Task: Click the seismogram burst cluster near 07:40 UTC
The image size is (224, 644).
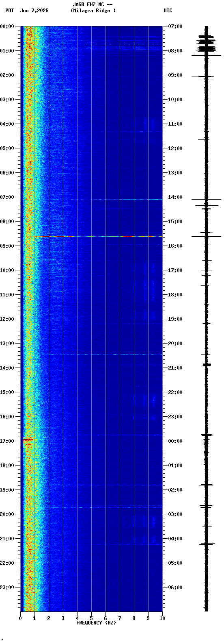Action: coord(206,43)
